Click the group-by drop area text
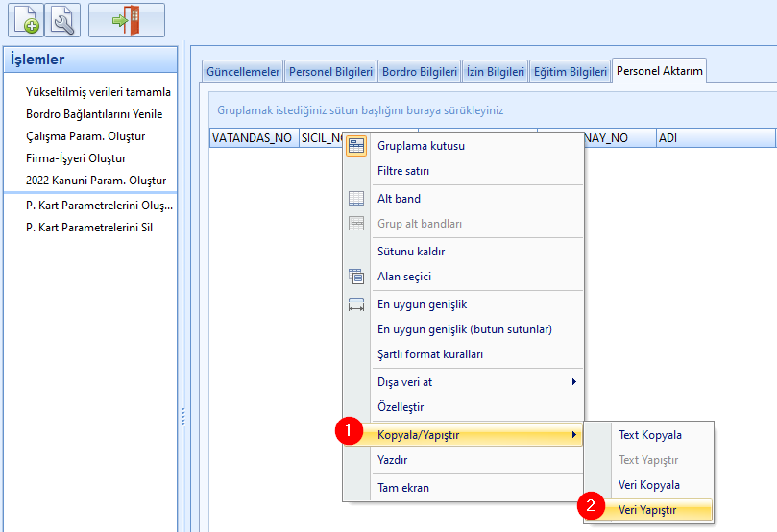Image resolution: width=777 pixels, height=532 pixels. point(360,110)
